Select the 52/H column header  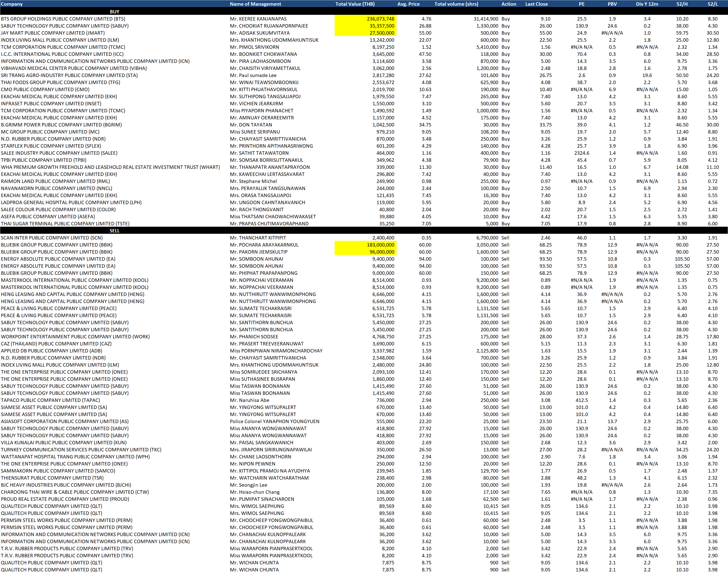(682, 4)
